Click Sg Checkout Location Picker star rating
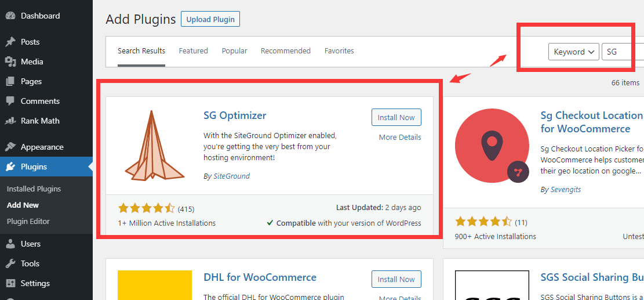Image resolution: width=644 pixels, height=300 pixels. coord(483,222)
